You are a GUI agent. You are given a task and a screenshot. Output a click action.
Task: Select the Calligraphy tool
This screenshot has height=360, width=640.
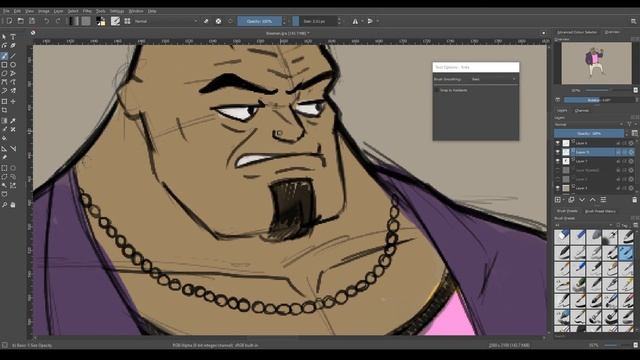tap(13, 45)
